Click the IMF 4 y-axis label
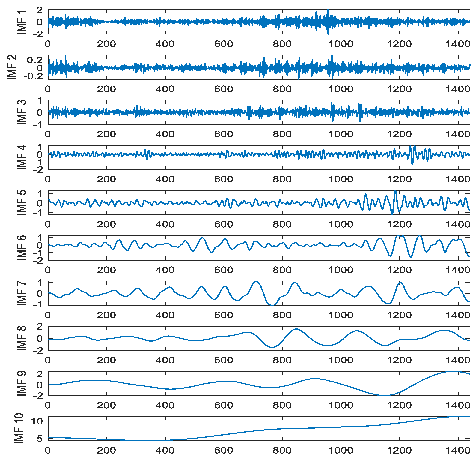476x461 pixels. 21,157
